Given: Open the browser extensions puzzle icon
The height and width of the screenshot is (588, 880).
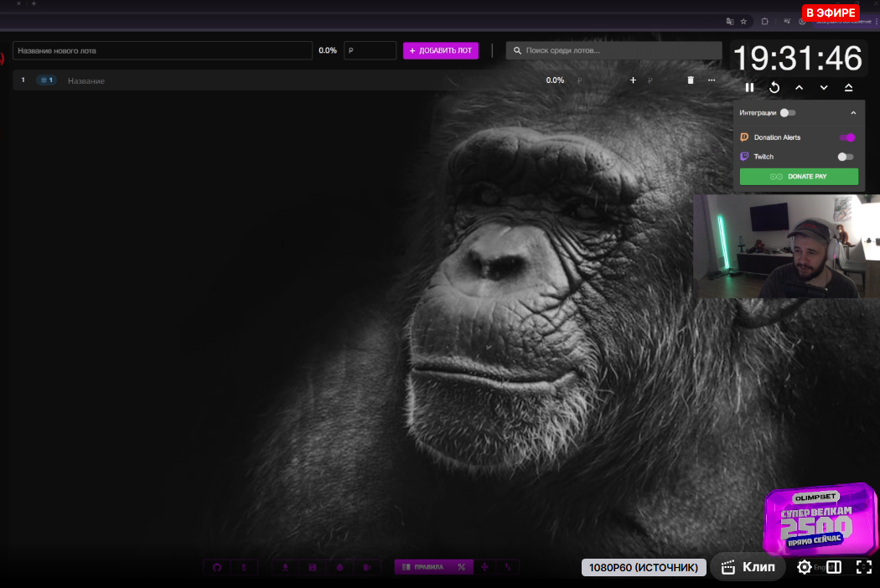Looking at the screenshot, I should click(764, 21).
